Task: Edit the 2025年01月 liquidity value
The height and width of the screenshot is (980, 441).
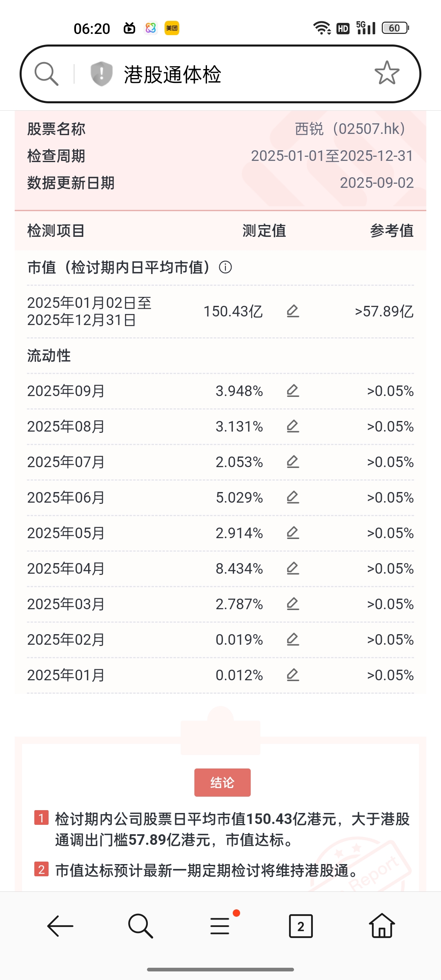Action: [293, 675]
